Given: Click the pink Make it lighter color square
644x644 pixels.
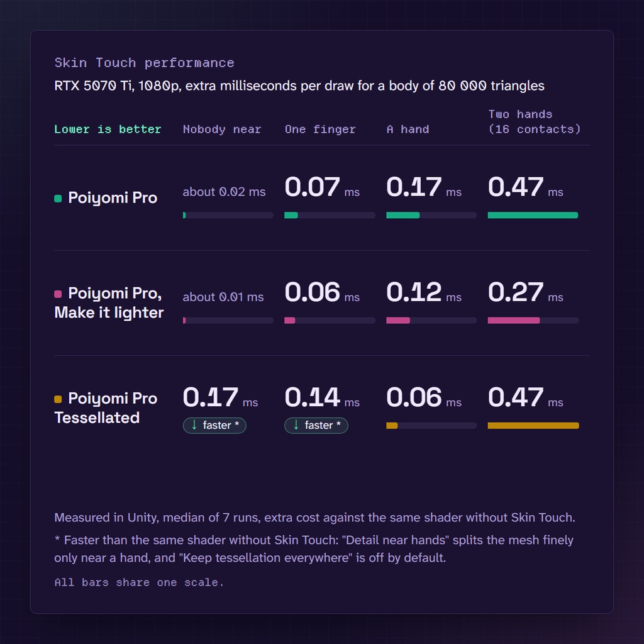Looking at the screenshot, I should tap(58, 294).
